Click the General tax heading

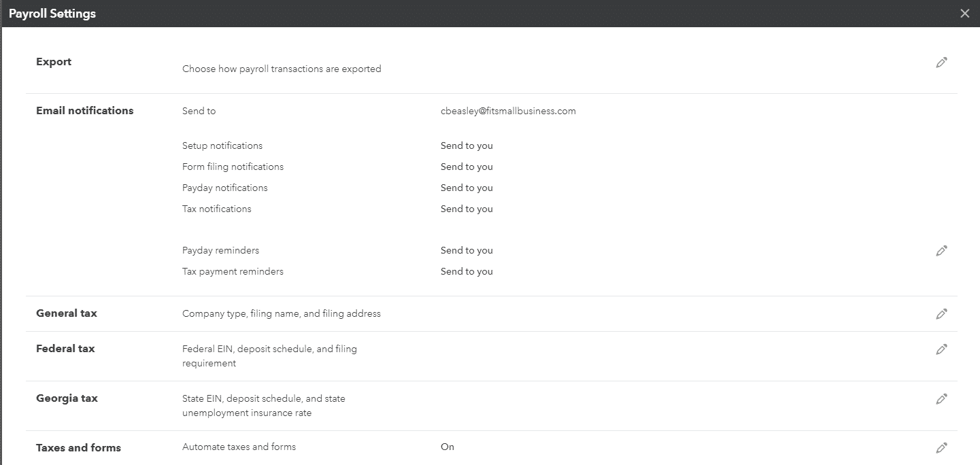pyautogui.click(x=67, y=313)
